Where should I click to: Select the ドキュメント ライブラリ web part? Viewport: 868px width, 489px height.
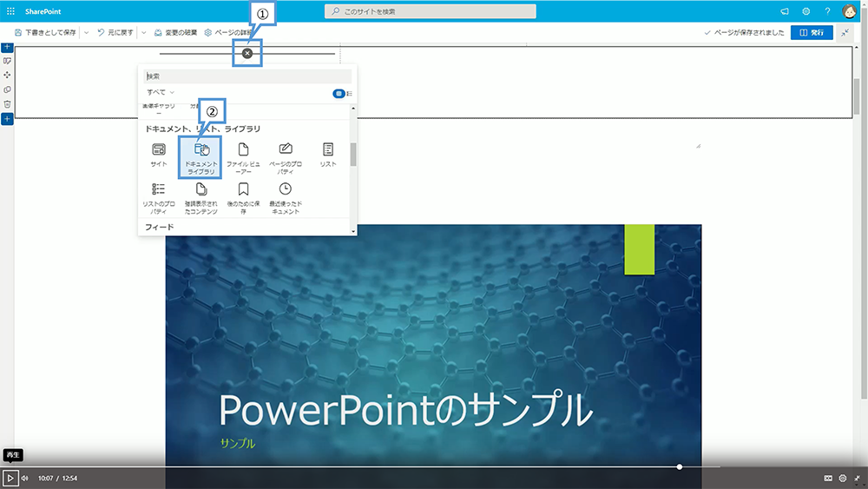click(x=201, y=158)
